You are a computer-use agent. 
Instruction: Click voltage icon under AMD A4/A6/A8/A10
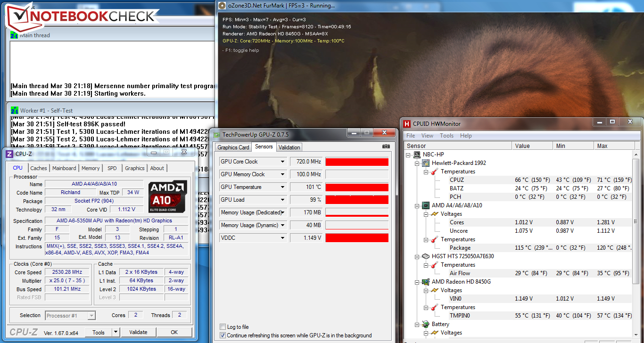click(x=434, y=214)
